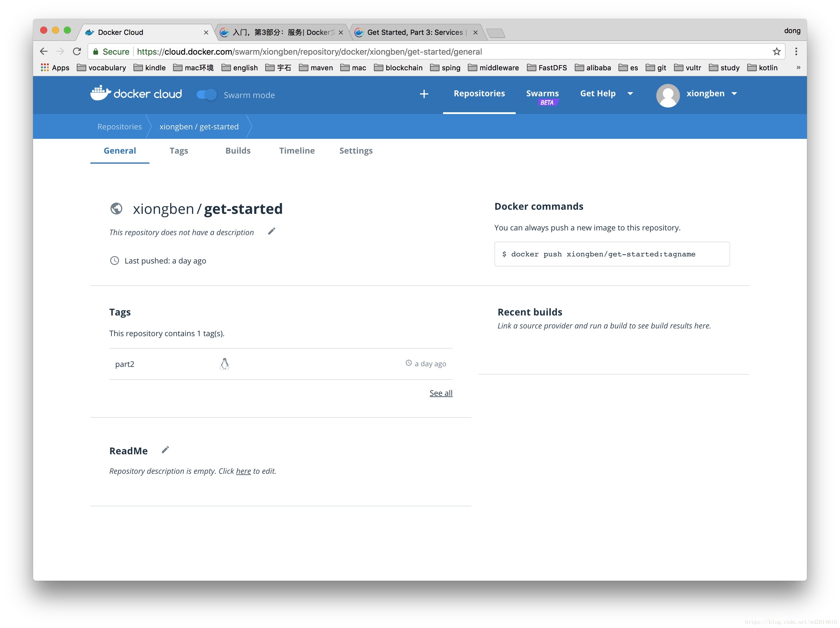The width and height of the screenshot is (840, 628).
Task: Open a new browser tab
Action: [x=496, y=33]
